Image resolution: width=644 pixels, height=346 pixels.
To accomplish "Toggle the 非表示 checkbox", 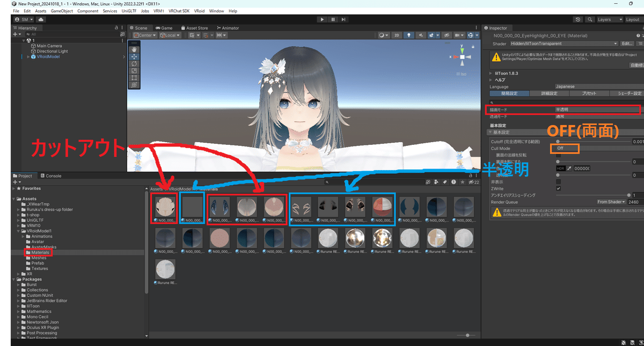I will (x=559, y=182).
